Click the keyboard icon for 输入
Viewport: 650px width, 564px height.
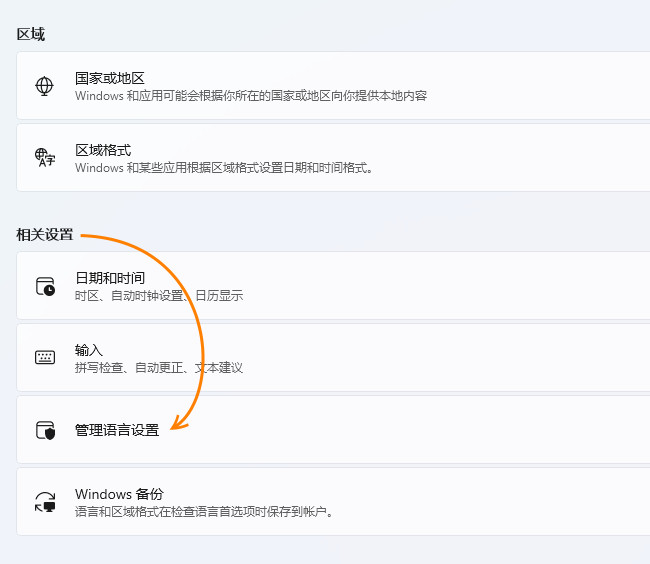[x=45, y=357]
